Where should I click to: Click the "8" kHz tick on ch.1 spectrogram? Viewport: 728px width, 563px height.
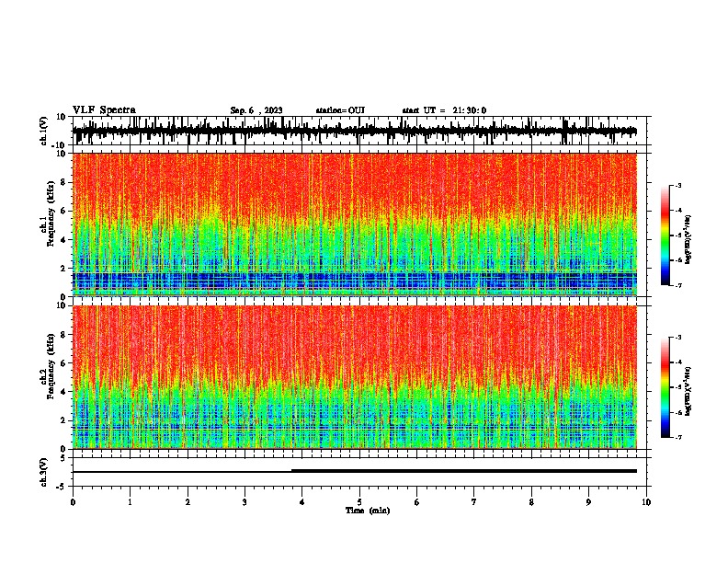(64, 182)
